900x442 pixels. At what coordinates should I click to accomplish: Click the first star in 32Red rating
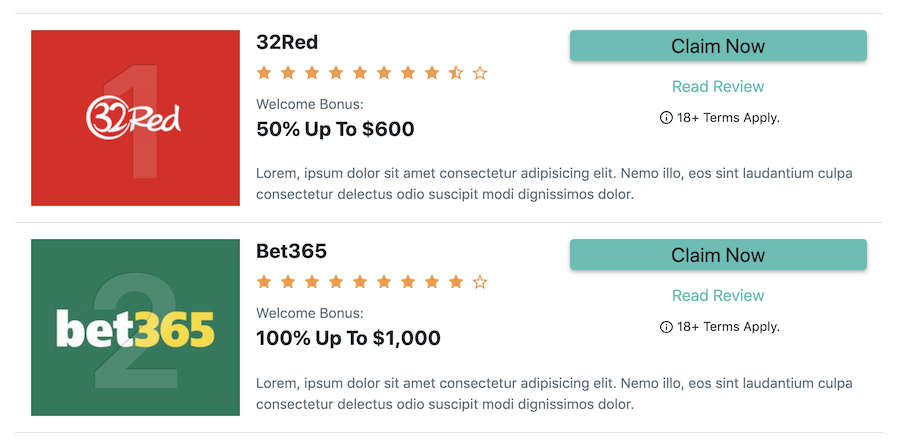tap(263, 73)
